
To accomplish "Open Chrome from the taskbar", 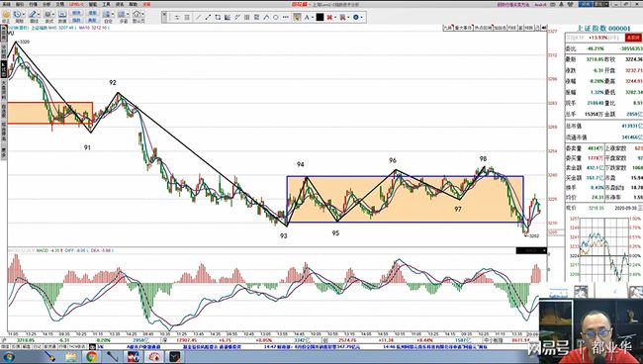I will (91, 357).
